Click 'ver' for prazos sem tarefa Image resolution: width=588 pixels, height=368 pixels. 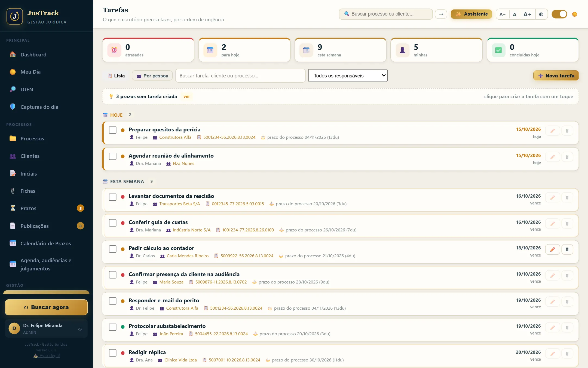point(186,96)
